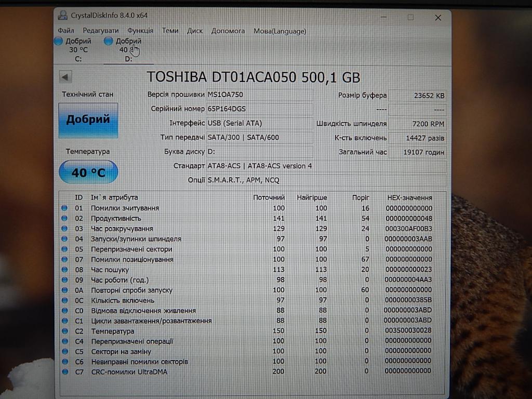The width and height of the screenshot is (532, 399).
Task: Click the previous disk arrow button
Action: coord(65,77)
